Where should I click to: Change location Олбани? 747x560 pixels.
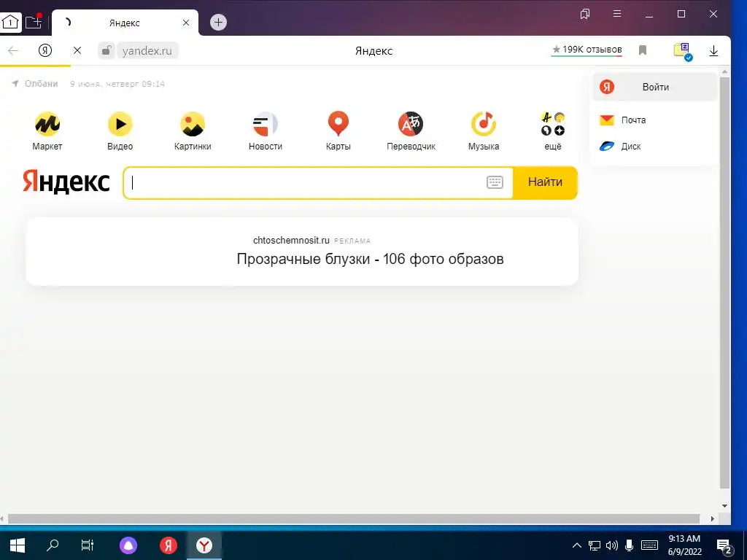(x=35, y=84)
